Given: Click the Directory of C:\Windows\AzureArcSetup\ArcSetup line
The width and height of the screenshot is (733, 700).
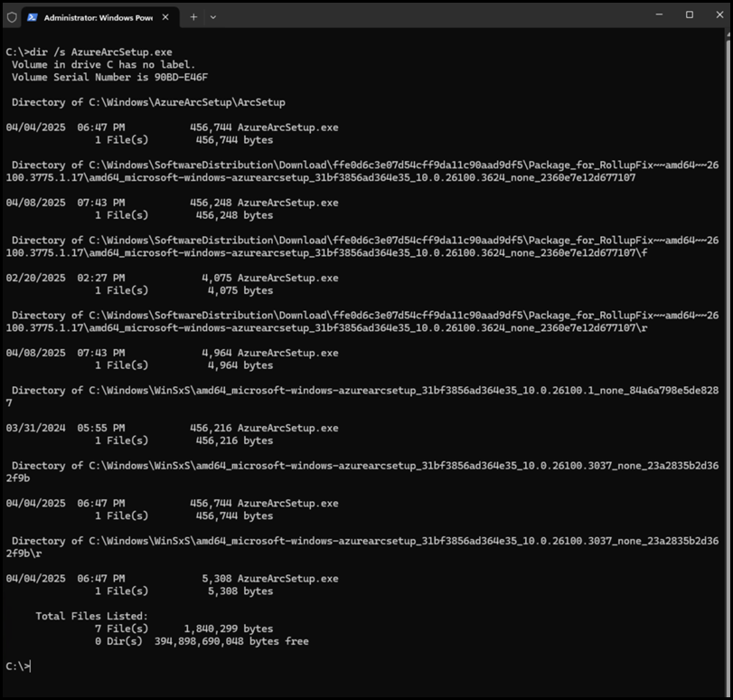Looking at the screenshot, I should tap(148, 102).
